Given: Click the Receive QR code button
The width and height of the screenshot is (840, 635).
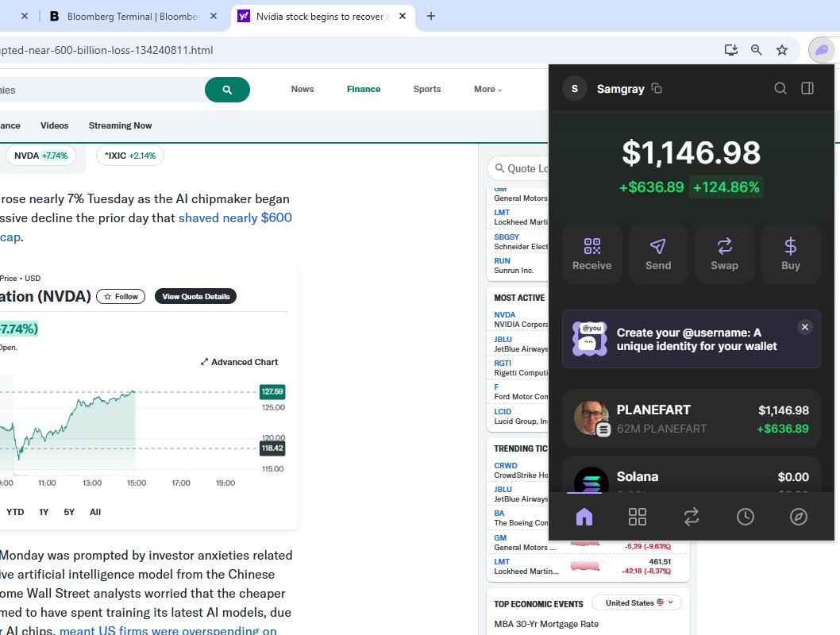Looking at the screenshot, I should pyautogui.click(x=592, y=254).
